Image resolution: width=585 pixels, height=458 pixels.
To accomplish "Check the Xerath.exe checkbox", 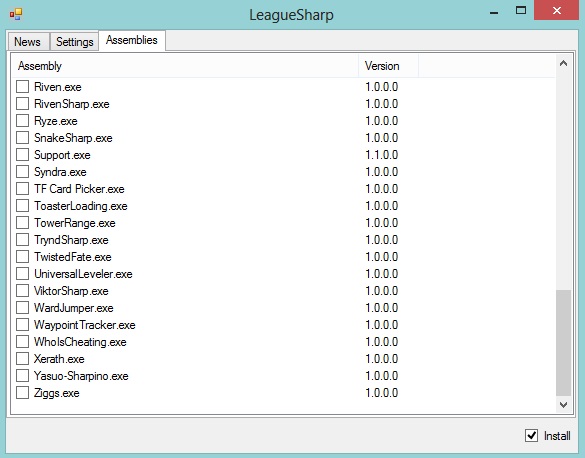I will click(22, 359).
